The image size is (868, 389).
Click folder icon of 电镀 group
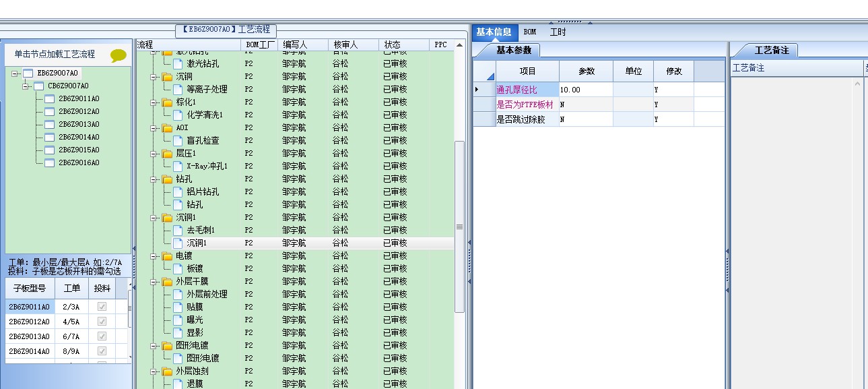(x=167, y=256)
